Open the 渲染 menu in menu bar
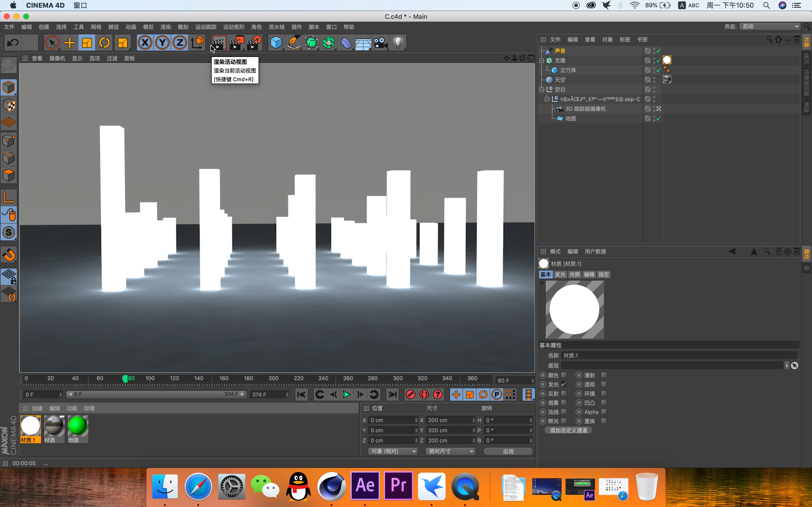The width and height of the screenshot is (812, 507). (165, 27)
